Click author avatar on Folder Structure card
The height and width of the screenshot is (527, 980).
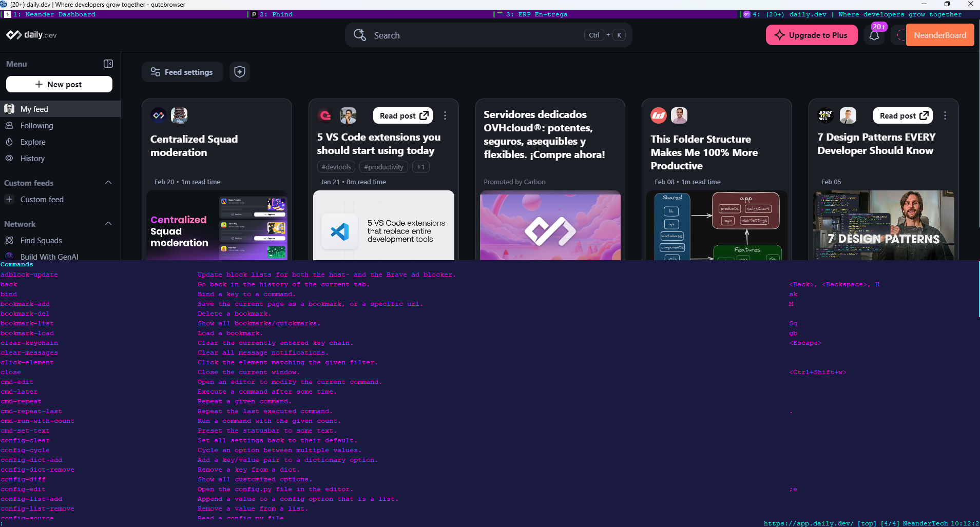pos(679,115)
